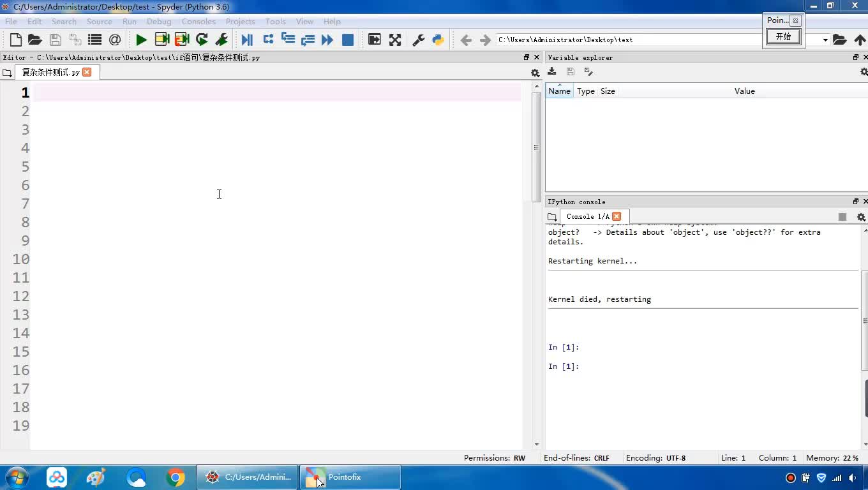Viewport: 868px width, 490px height.
Task: Open Preferences with the wrench icon
Action: (419, 40)
